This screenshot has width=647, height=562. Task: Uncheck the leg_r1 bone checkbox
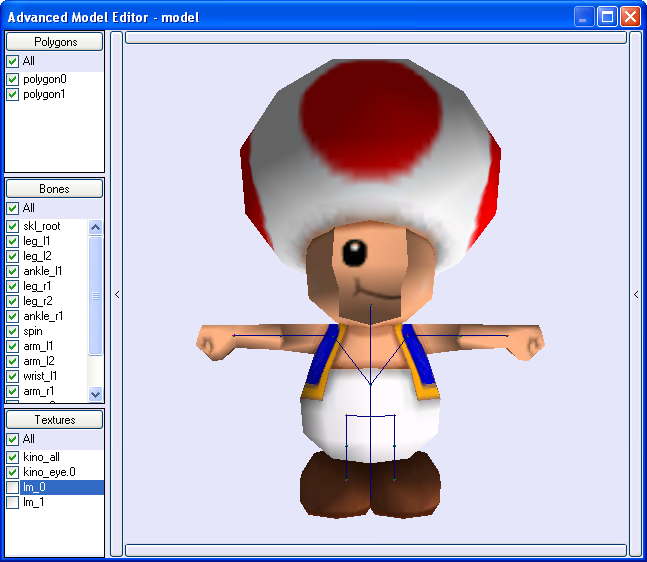(x=12, y=286)
